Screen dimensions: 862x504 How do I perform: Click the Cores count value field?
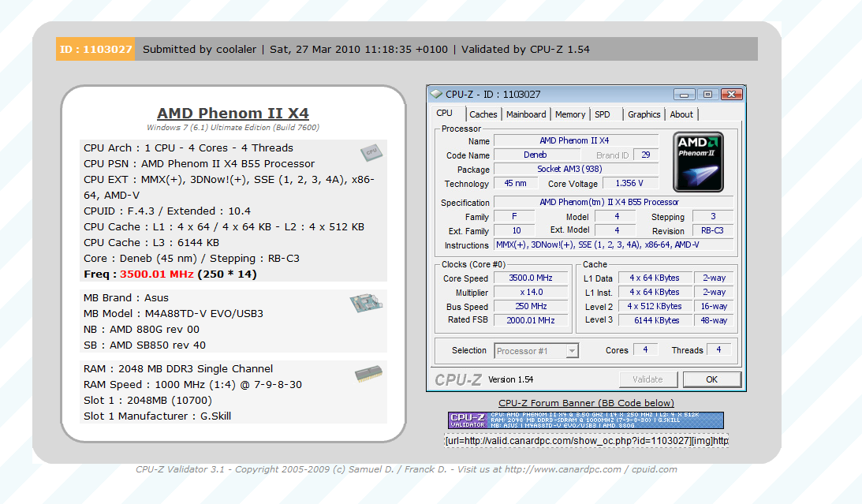[x=645, y=349]
